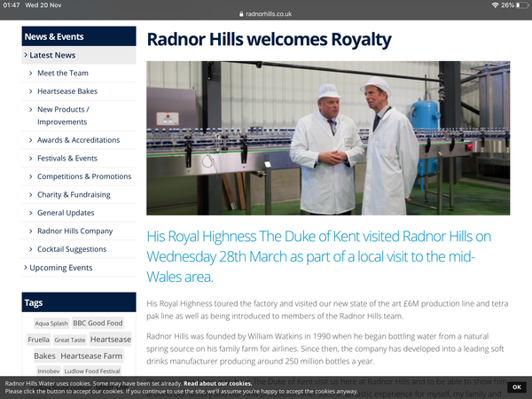
Task: Click the Wed 20 Nov date text
Action: pyautogui.click(x=43, y=5)
